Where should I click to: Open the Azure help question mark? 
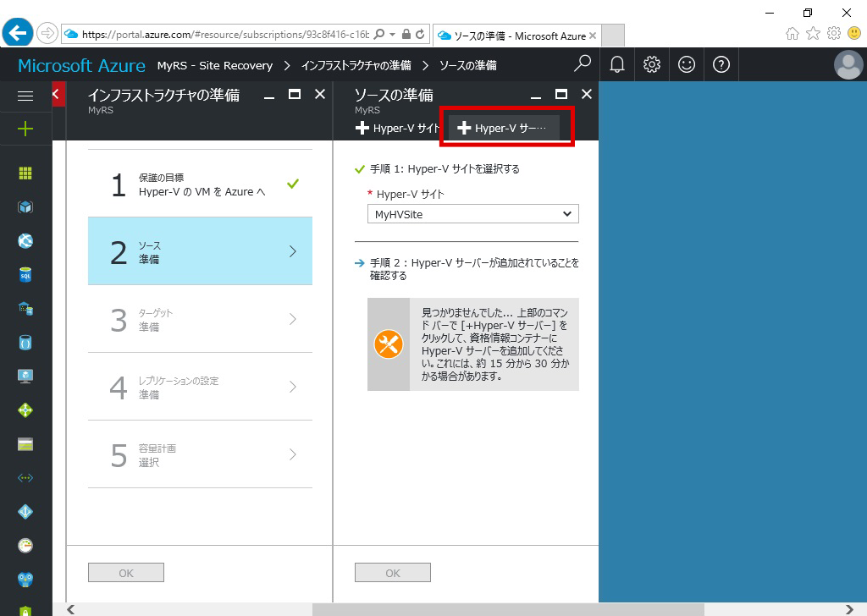click(x=721, y=64)
